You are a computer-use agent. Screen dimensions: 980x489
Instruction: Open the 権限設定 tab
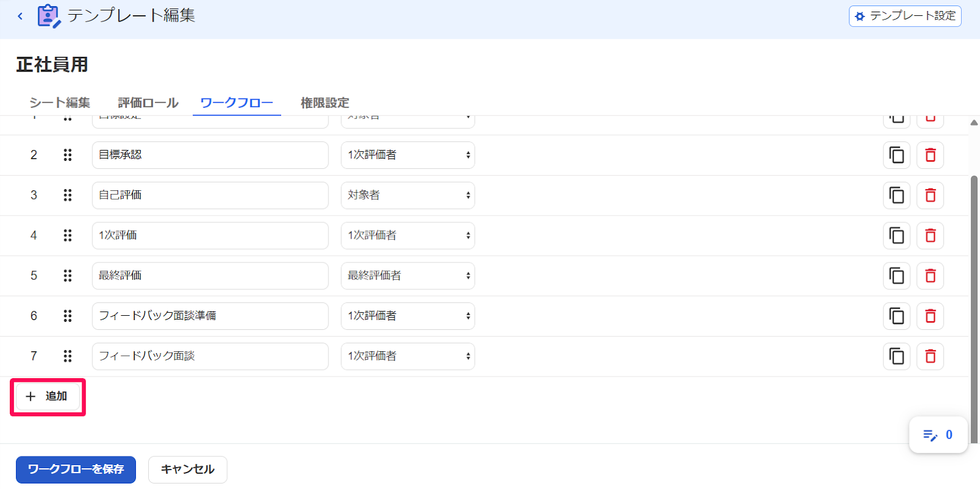(x=325, y=103)
